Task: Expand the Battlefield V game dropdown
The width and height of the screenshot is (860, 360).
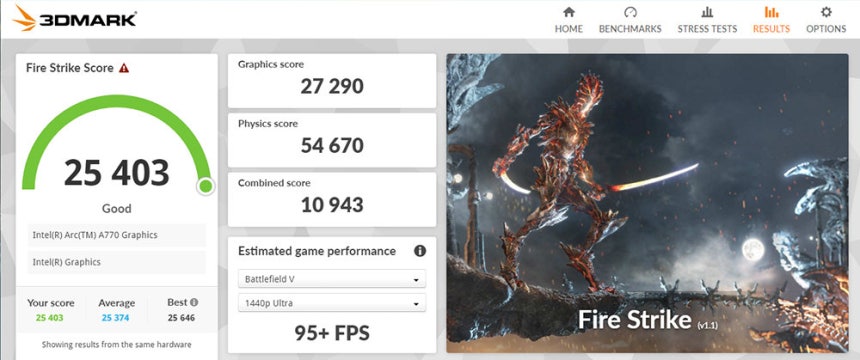Action: (x=332, y=279)
